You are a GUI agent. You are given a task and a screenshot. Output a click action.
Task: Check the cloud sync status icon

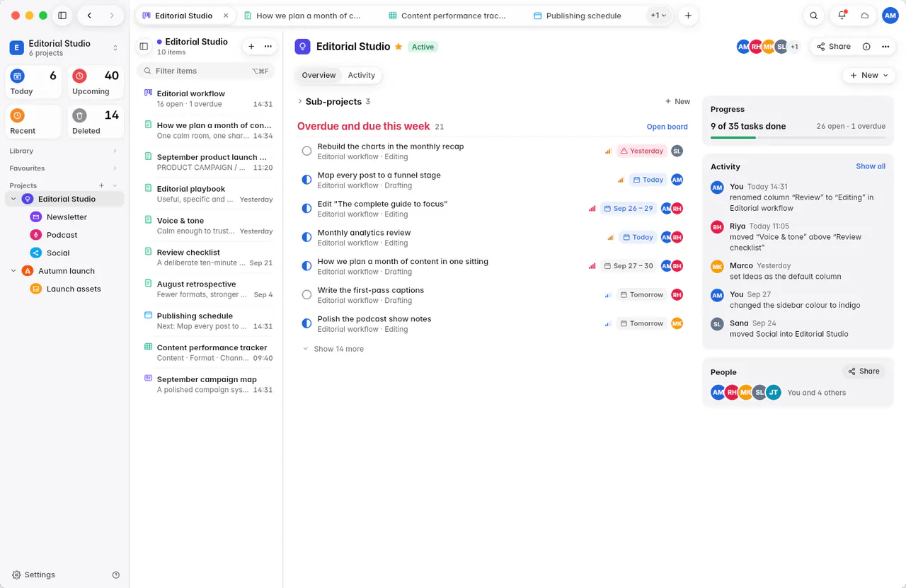[x=865, y=16]
